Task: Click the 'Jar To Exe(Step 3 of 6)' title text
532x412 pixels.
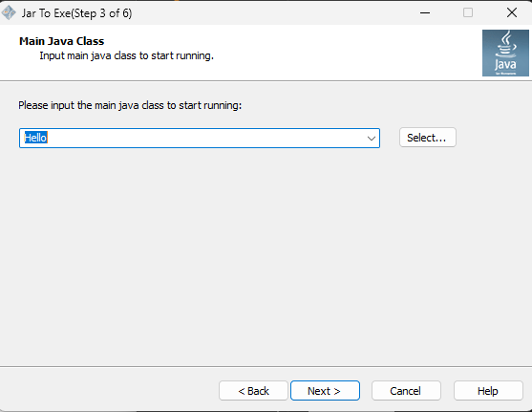Action: click(76, 13)
